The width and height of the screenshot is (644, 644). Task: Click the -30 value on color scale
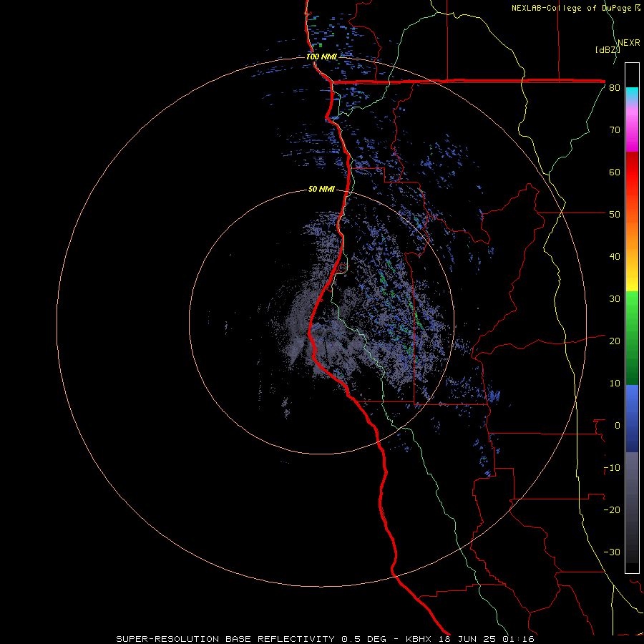tap(612, 552)
